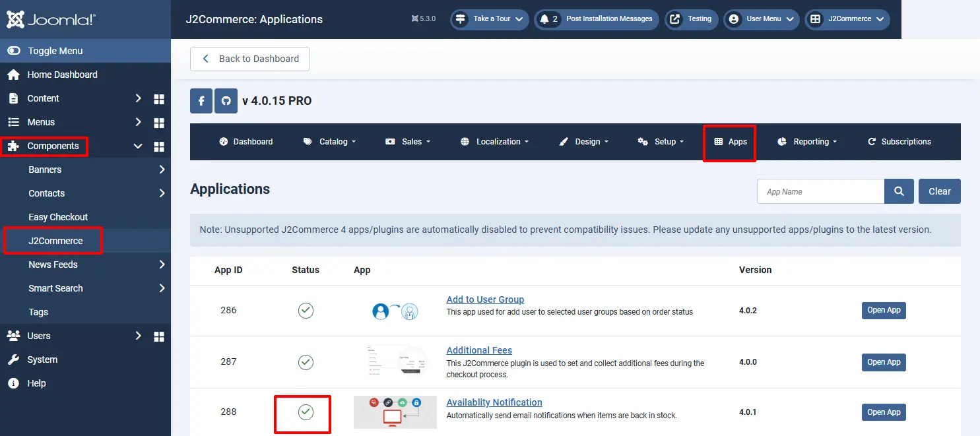Open the Catalog dropdown menu
The image size is (980, 436).
329,142
